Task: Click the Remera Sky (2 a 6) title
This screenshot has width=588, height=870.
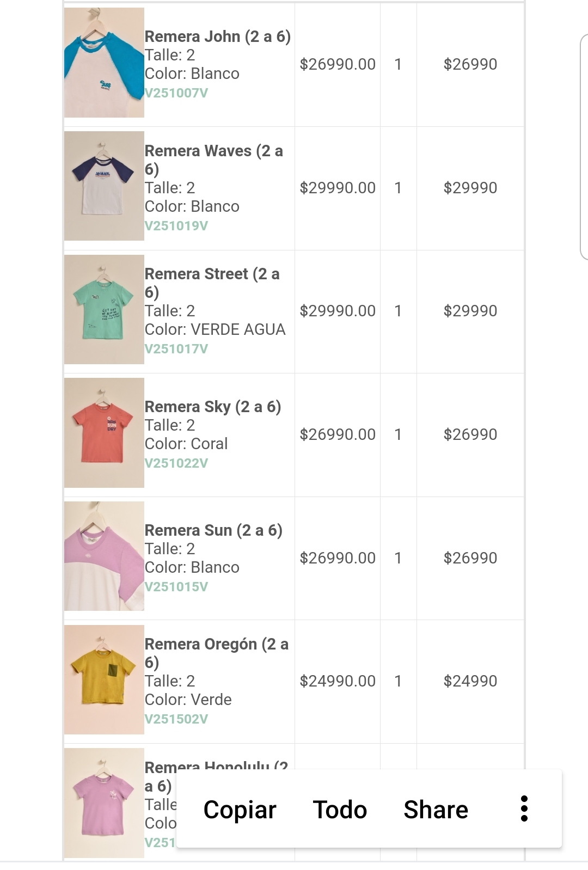Action: (x=213, y=407)
